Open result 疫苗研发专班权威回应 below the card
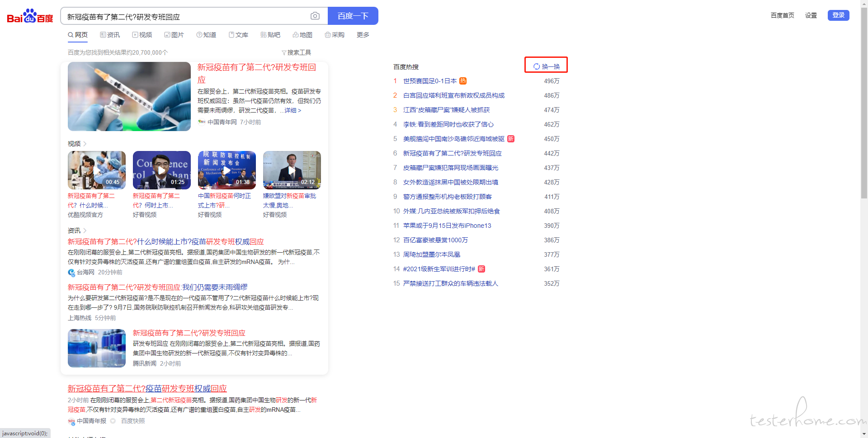 coord(147,389)
